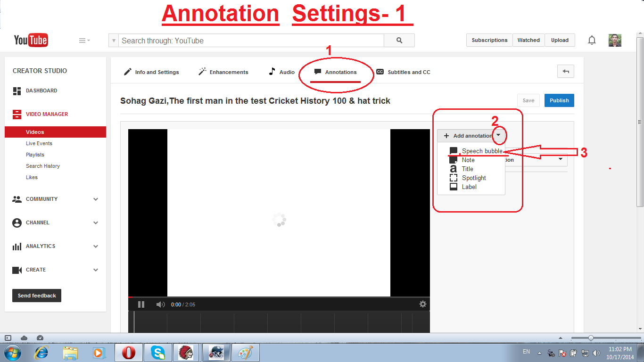The image size is (644, 362).
Task: Pause the video playback
Action: point(141,304)
